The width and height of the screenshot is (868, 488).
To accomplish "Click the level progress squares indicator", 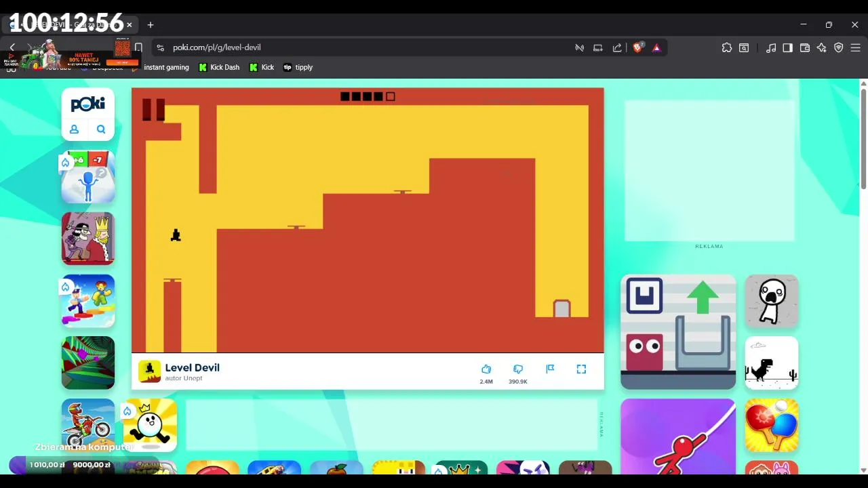I will pyautogui.click(x=368, y=96).
